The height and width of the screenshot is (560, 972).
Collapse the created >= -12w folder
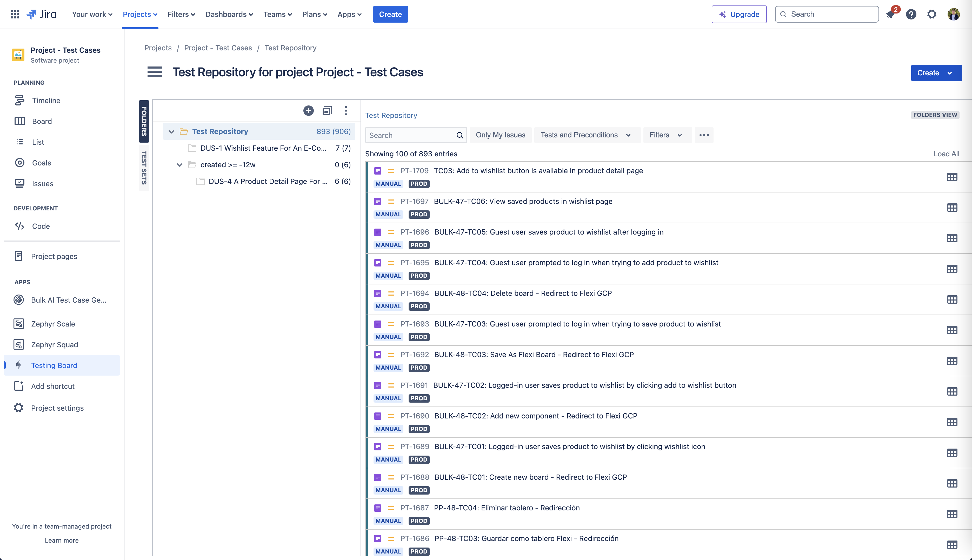tap(180, 165)
